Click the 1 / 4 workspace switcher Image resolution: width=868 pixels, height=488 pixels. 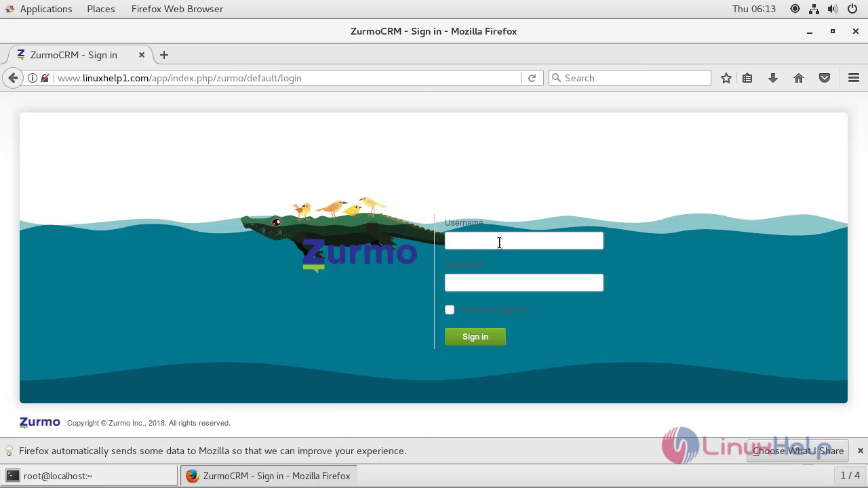click(x=850, y=475)
